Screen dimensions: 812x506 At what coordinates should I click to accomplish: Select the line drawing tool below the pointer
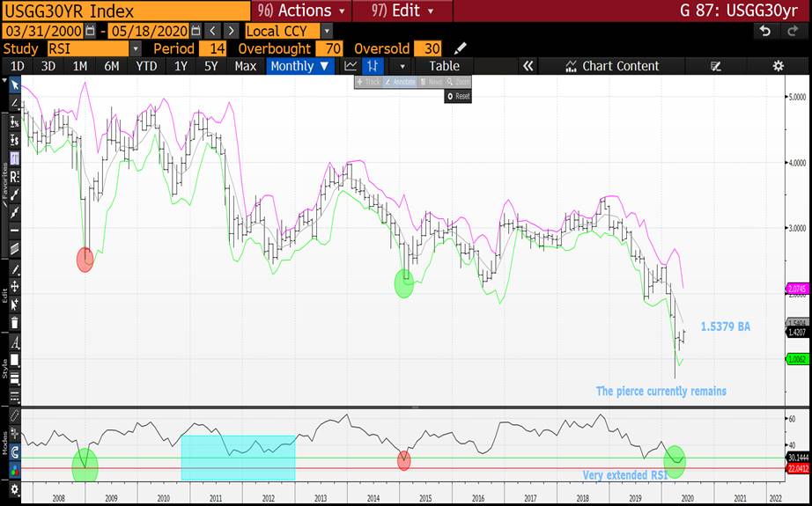click(14, 102)
